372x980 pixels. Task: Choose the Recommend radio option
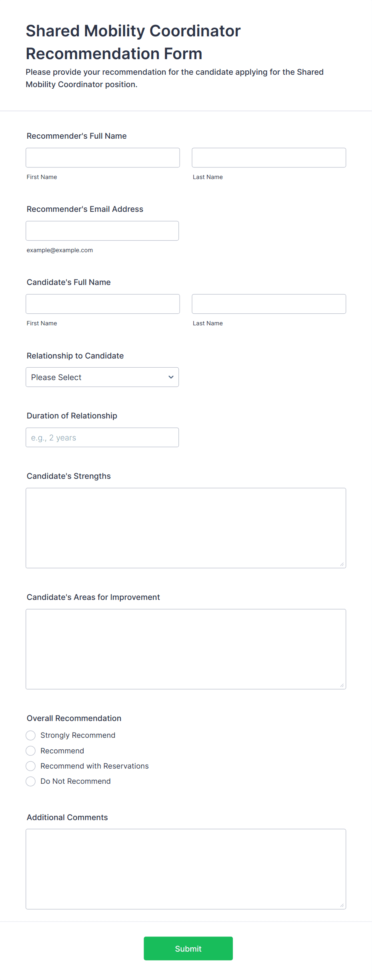point(30,751)
